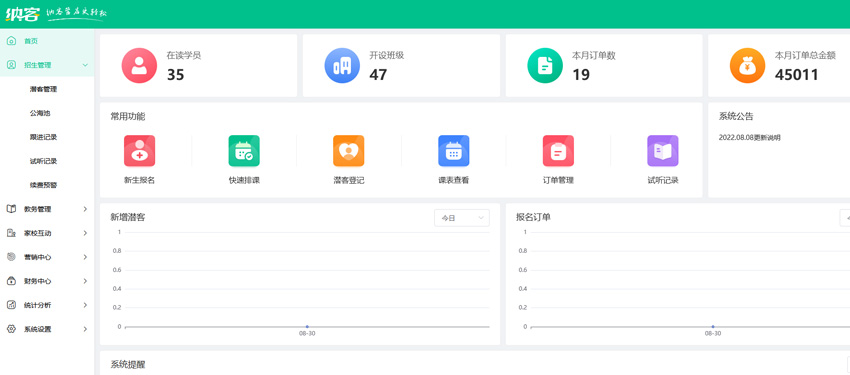Viewport: 850px width, 375px height.
Task: Click the 新生报名 label
Action: click(139, 180)
